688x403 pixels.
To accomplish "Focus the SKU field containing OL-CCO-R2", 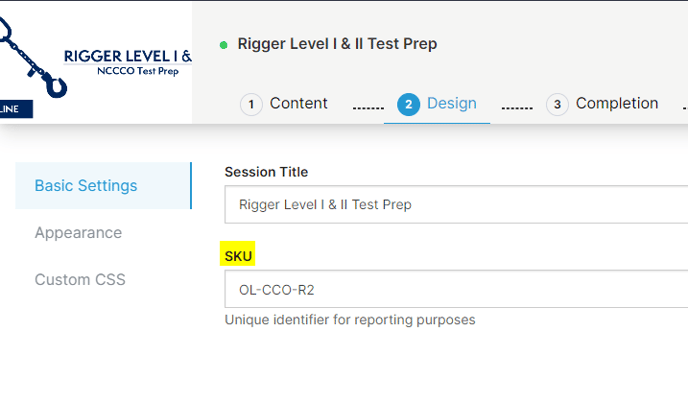I will pos(455,289).
